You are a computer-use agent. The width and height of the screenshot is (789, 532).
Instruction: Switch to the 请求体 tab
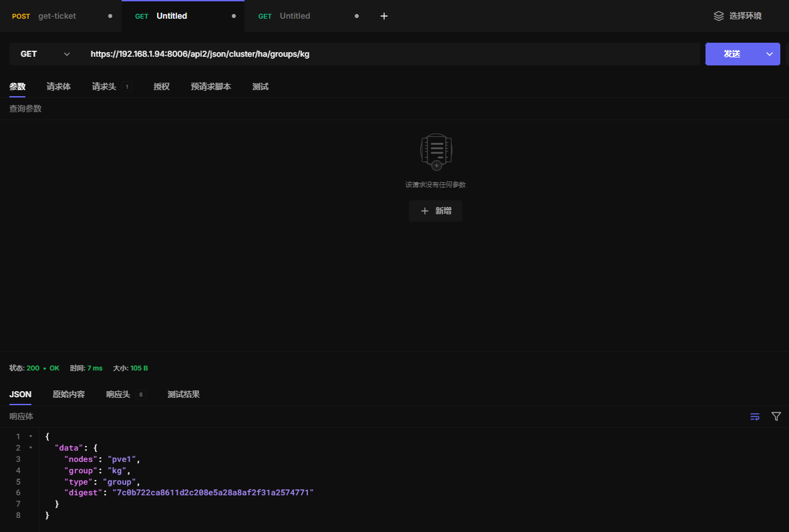pyautogui.click(x=58, y=87)
